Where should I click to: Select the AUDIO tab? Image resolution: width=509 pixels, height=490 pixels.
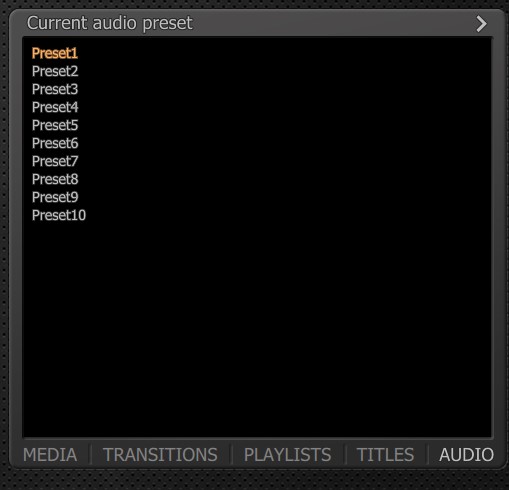(466, 455)
